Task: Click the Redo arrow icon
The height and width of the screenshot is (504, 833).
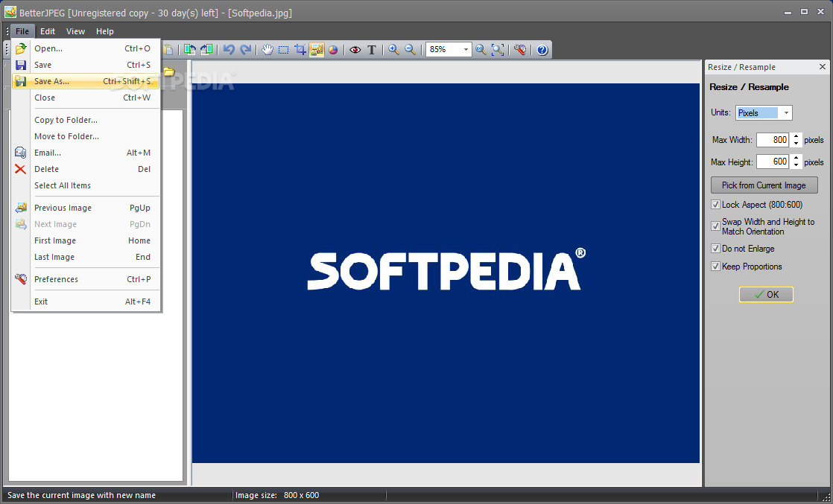Action: [x=245, y=50]
